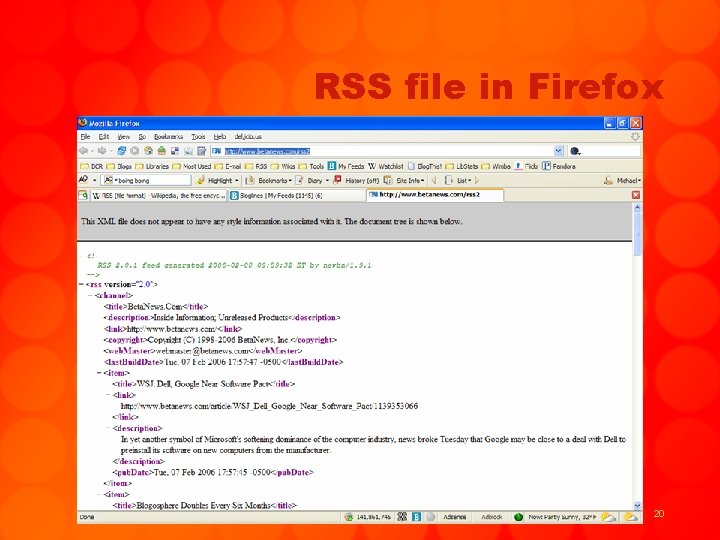Click the BlogThis! bookmarklet
Viewport: 720px width, 540px height.
click(x=424, y=166)
